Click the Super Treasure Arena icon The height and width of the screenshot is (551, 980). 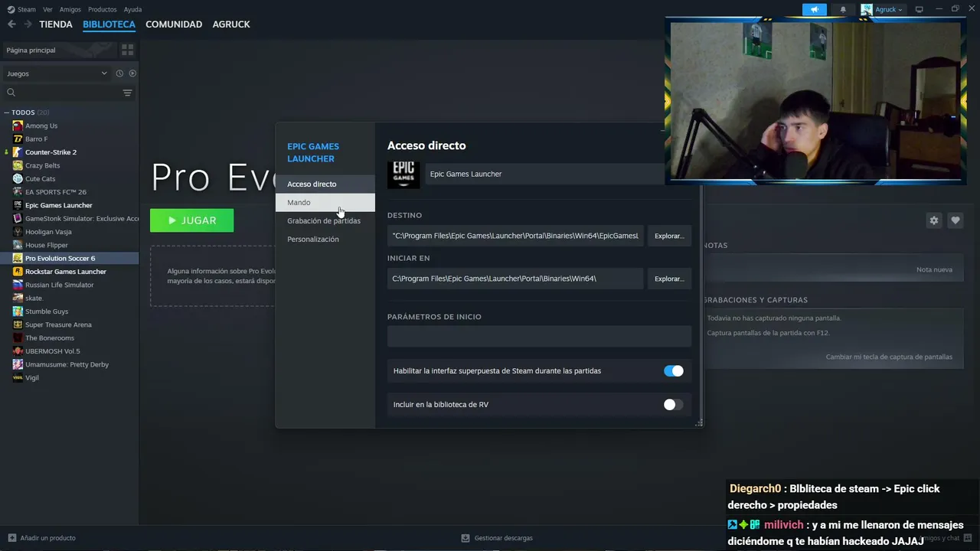click(18, 324)
